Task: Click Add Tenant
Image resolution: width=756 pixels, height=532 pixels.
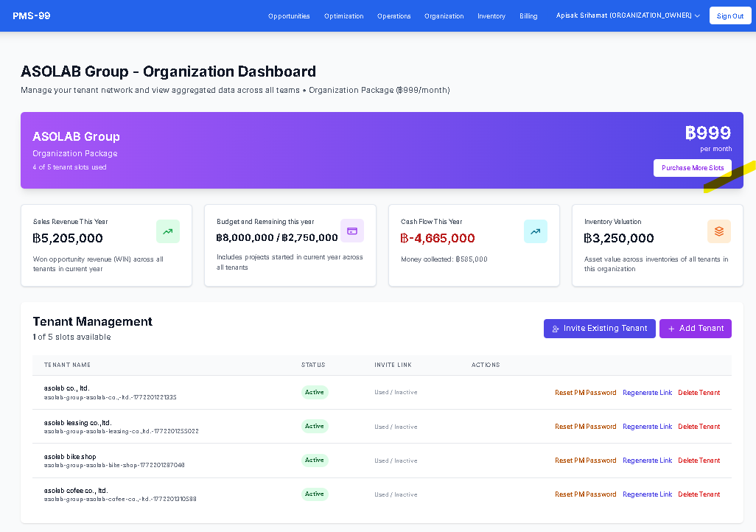Action: click(x=696, y=329)
